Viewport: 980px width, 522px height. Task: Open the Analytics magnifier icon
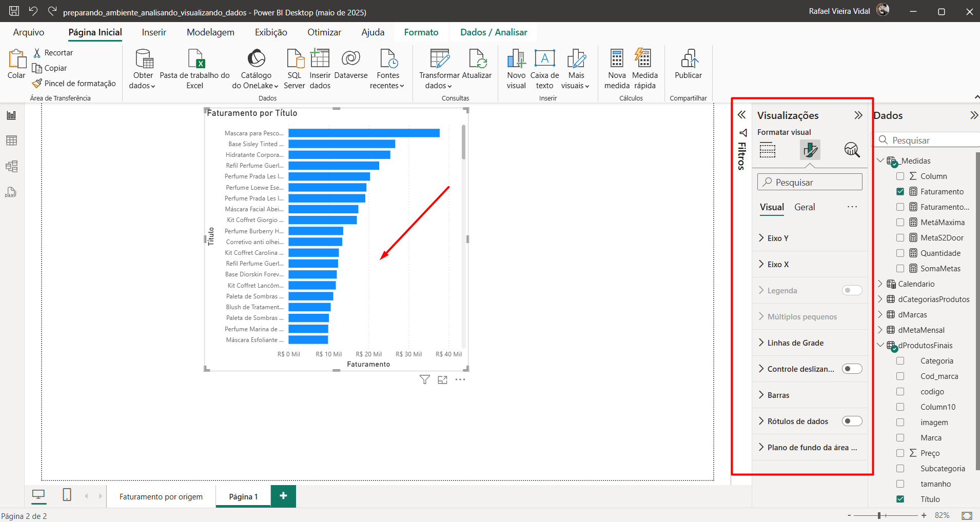(x=852, y=150)
